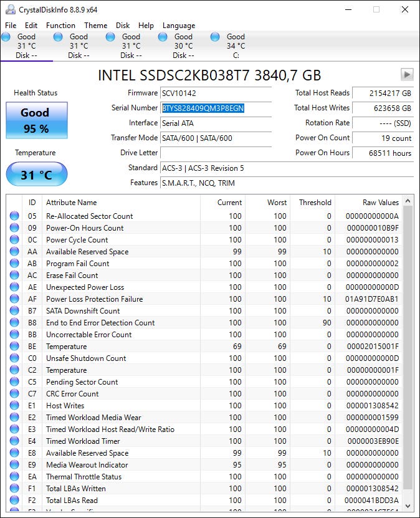The image size is (420, 518).
Task: Select the C: drive status orb
Action: pyautogui.click(x=215, y=37)
